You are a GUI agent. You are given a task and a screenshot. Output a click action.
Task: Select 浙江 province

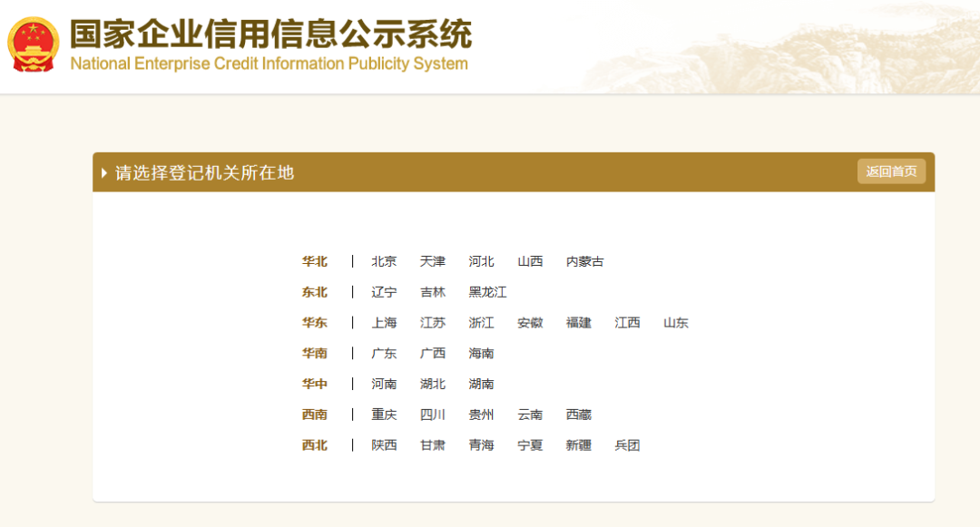481,323
